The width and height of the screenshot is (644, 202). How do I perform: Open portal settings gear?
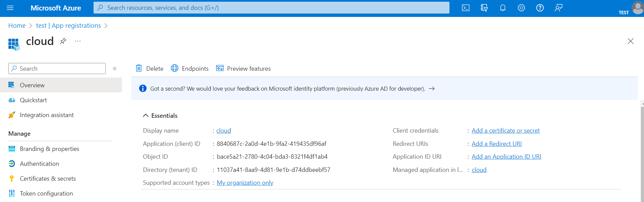point(521,8)
